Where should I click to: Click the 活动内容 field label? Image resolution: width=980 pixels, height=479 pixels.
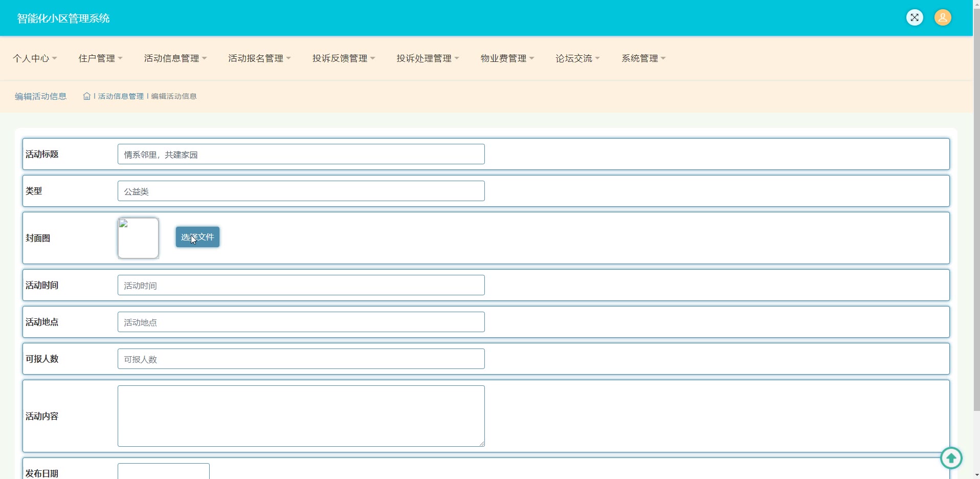pos(42,416)
